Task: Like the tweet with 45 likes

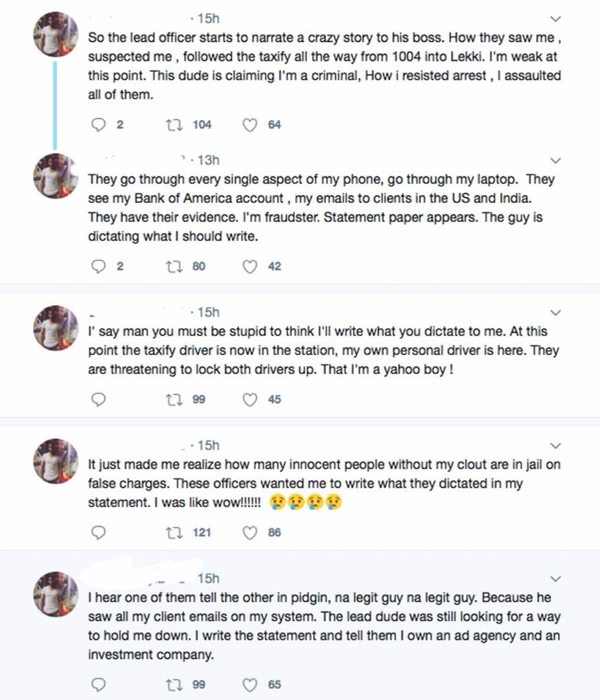Action: [x=249, y=399]
